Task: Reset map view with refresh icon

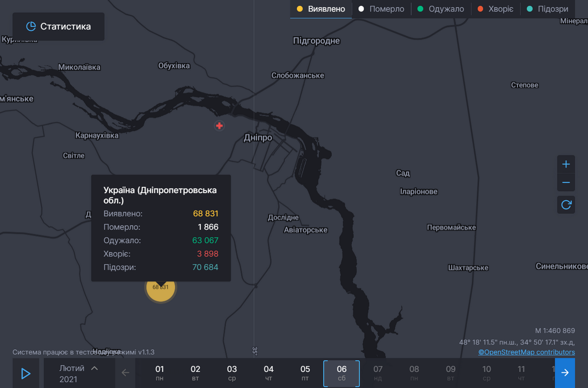Action: pyautogui.click(x=566, y=205)
